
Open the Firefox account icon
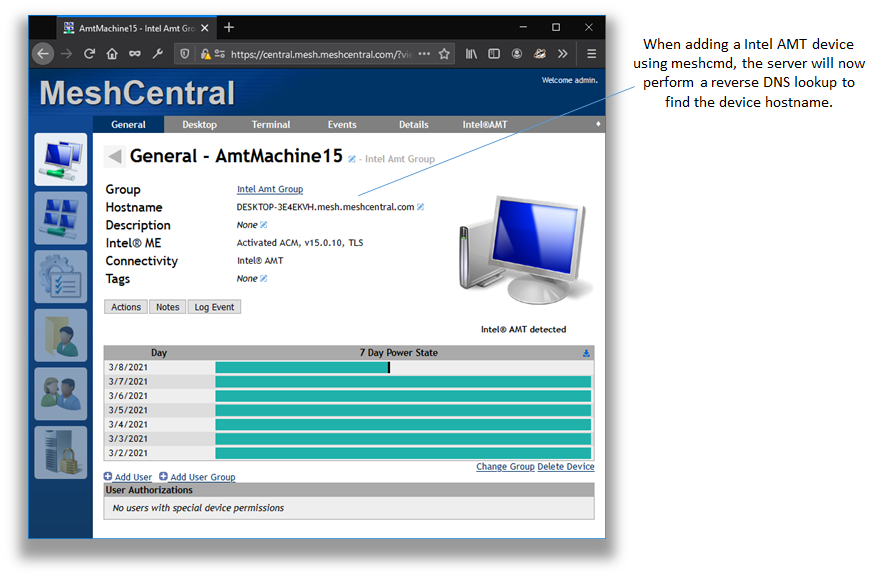[517, 54]
